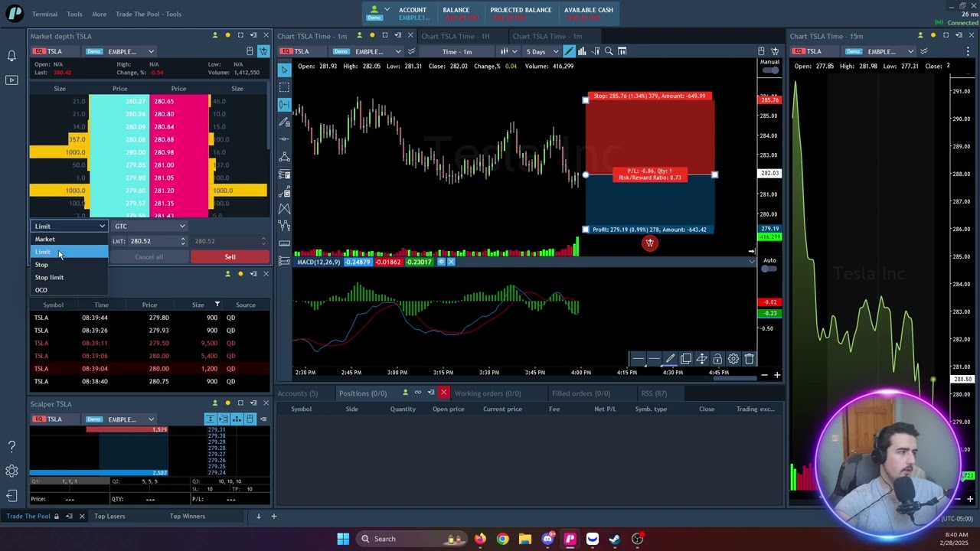Click the logout icon in sidebar
This screenshot has width=980, height=551.
point(11,497)
